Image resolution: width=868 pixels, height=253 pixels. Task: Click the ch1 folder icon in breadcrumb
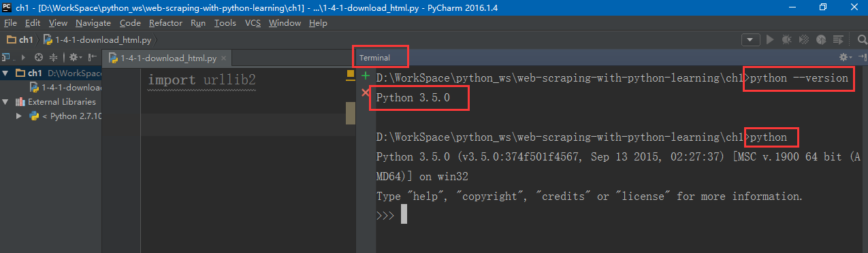11,39
